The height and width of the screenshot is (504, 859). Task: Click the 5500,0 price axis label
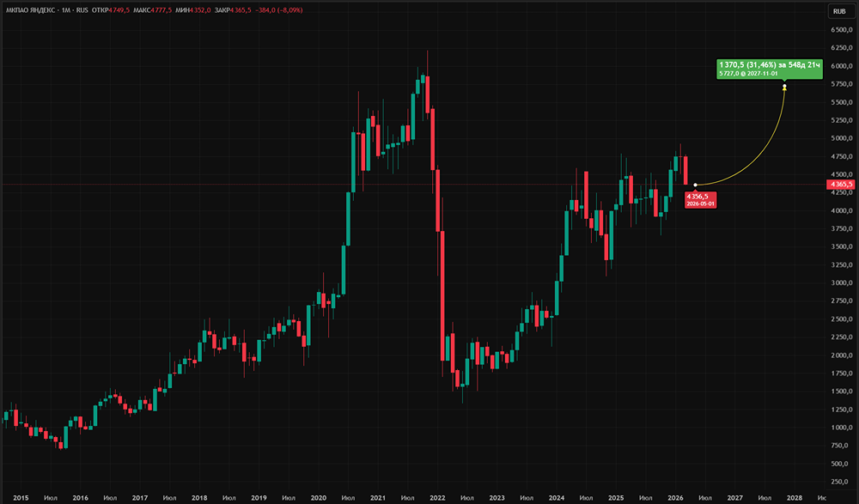pos(843,102)
